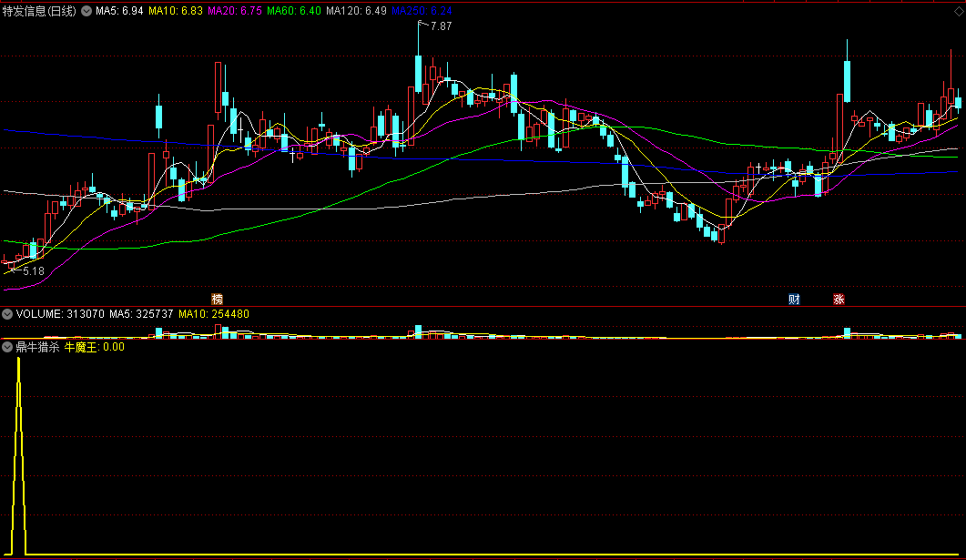The width and height of the screenshot is (966, 560).
Task: Select the volume MA10: 254480 label
Action: tap(214, 314)
